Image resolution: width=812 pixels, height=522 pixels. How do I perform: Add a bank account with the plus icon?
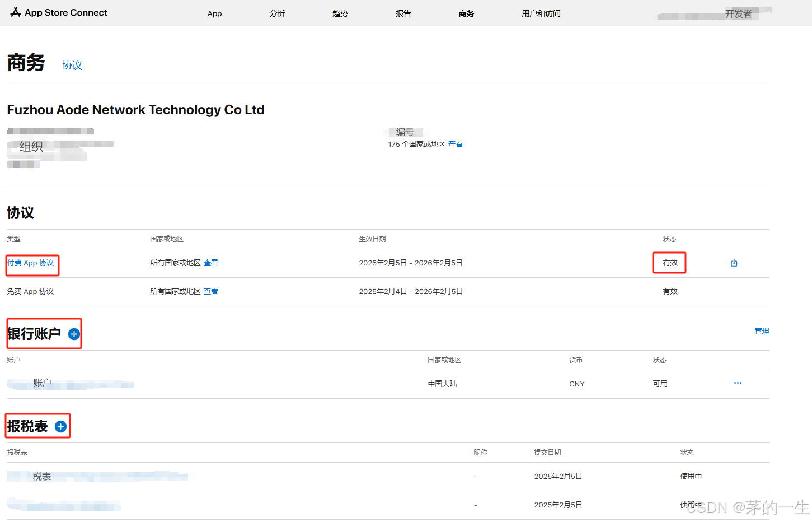[x=74, y=334]
